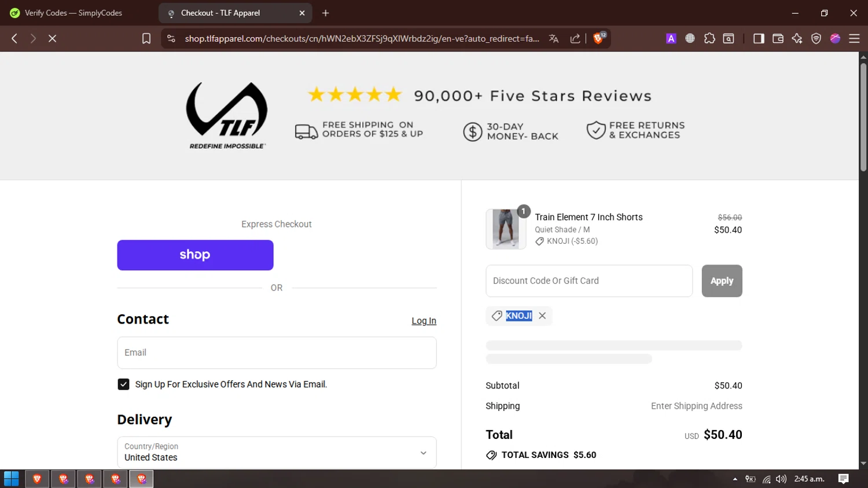Viewport: 868px width, 488px height.
Task: Open Brave Shields lion icon
Action: click(x=599, y=38)
